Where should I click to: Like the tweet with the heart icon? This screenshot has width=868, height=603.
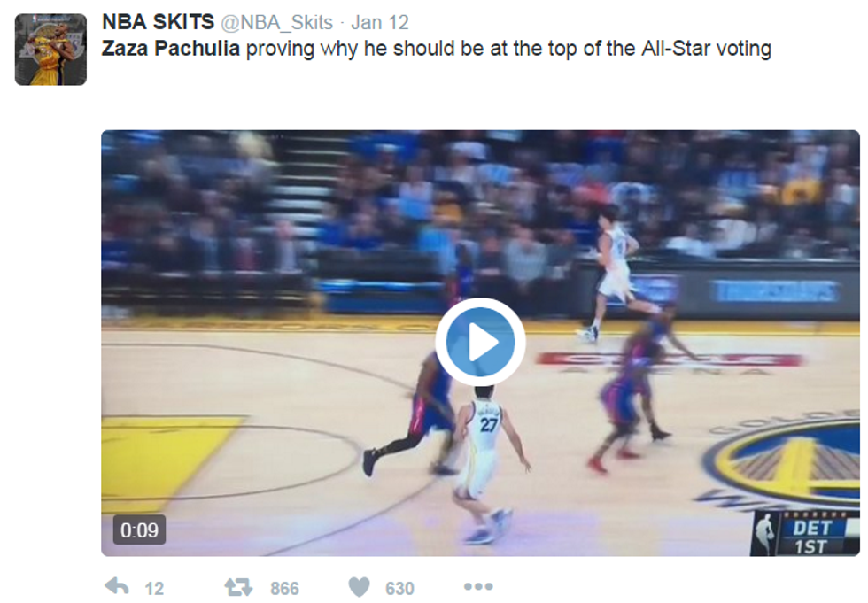pyautogui.click(x=359, y=587)
